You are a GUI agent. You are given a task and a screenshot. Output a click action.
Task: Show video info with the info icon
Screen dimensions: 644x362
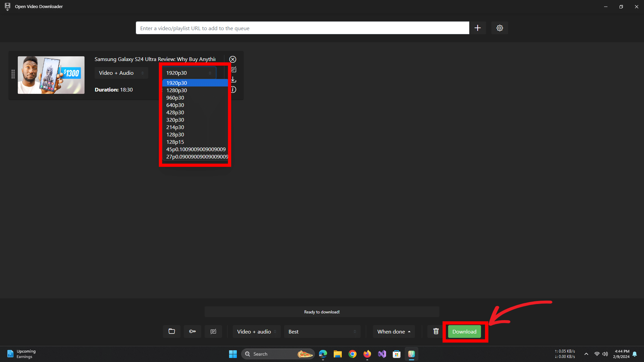[233, 90]
